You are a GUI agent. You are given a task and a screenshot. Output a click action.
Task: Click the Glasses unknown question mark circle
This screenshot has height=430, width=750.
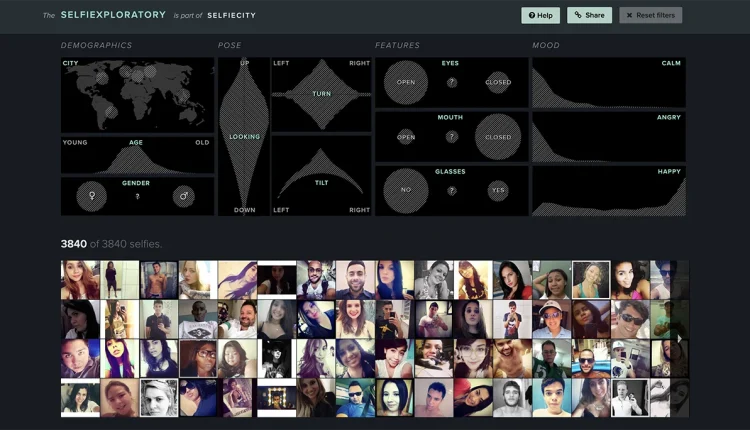pos(452,190)
